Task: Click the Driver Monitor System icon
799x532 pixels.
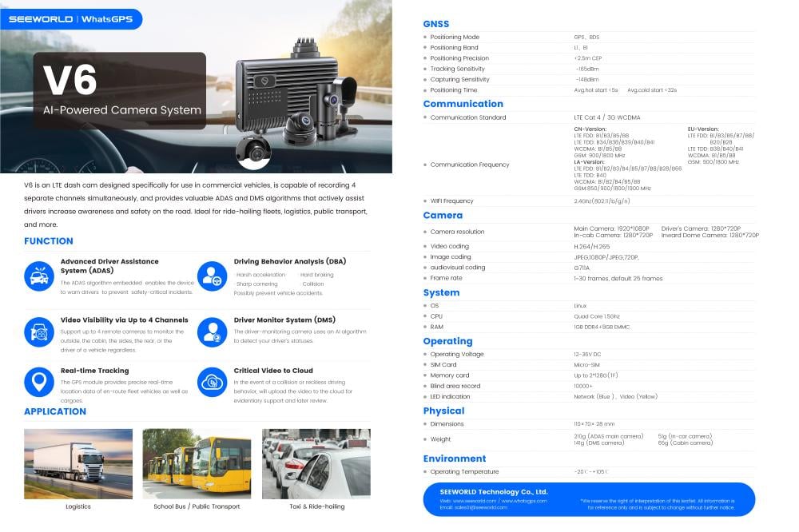Action: (212, 332)
